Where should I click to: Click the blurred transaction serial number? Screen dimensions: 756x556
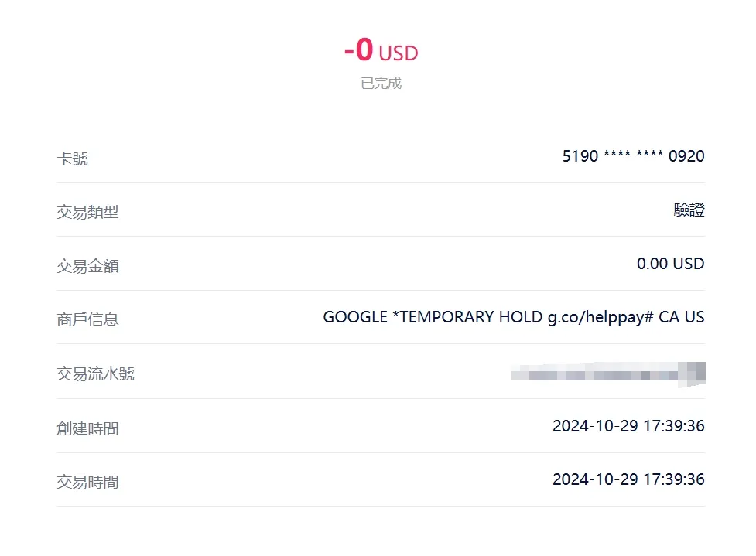click(x=607, y=374)
